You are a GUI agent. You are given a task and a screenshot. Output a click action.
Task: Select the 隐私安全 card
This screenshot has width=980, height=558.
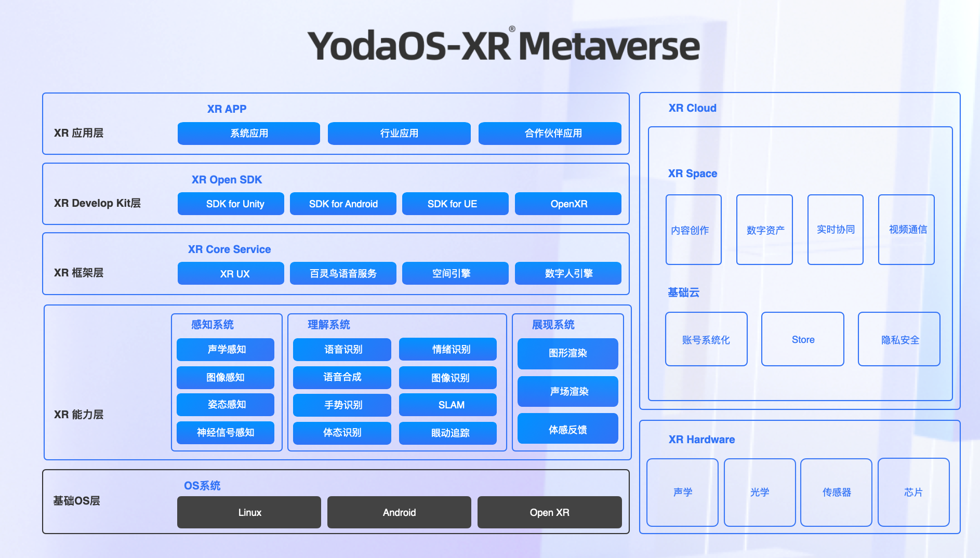pos(899,339)
